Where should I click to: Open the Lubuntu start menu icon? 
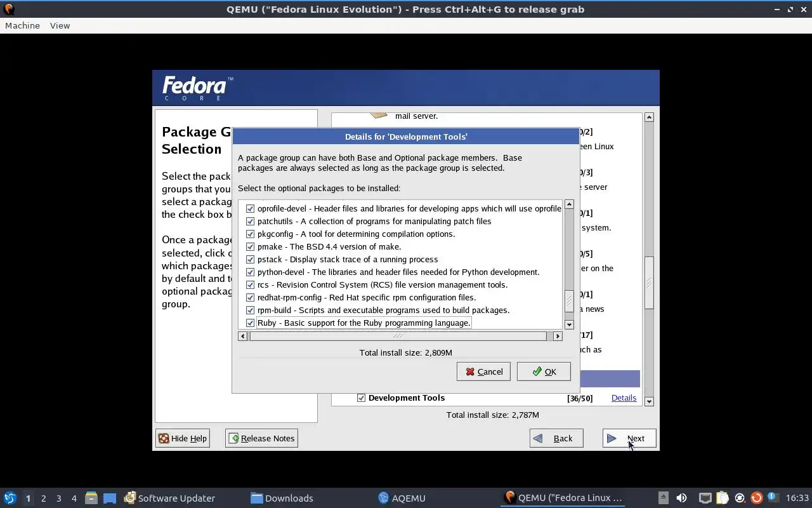[x=10, y=498]
